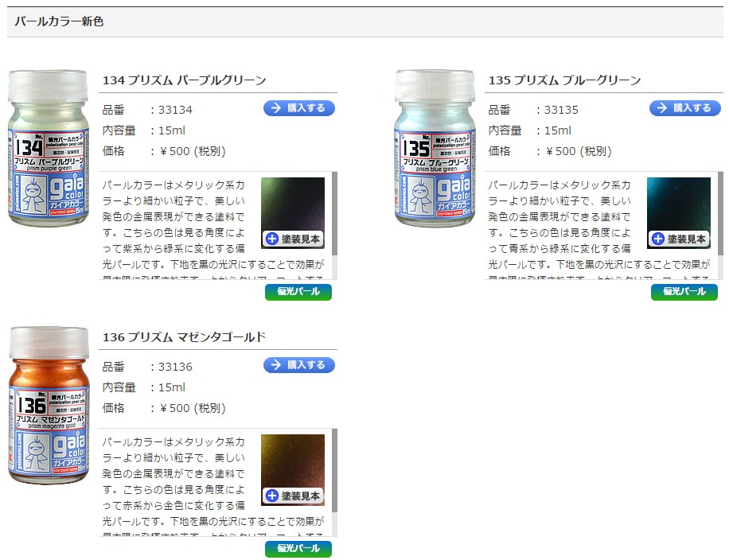Image resolution: width=729 pixels, height=560 pixels.
Task: Click 購入する button for product 135
Action: pos(685,108)
